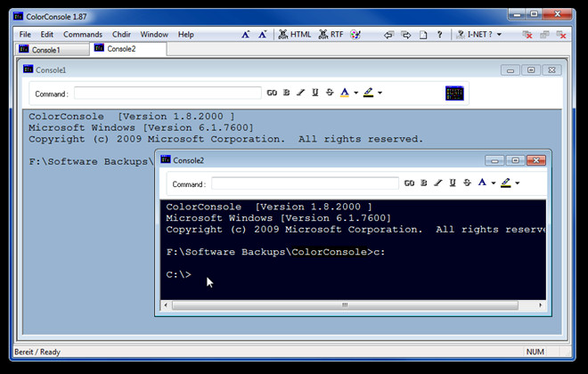
Task: Toggle bold in Console2 toolbar
Action: click(x=424, y=183)
